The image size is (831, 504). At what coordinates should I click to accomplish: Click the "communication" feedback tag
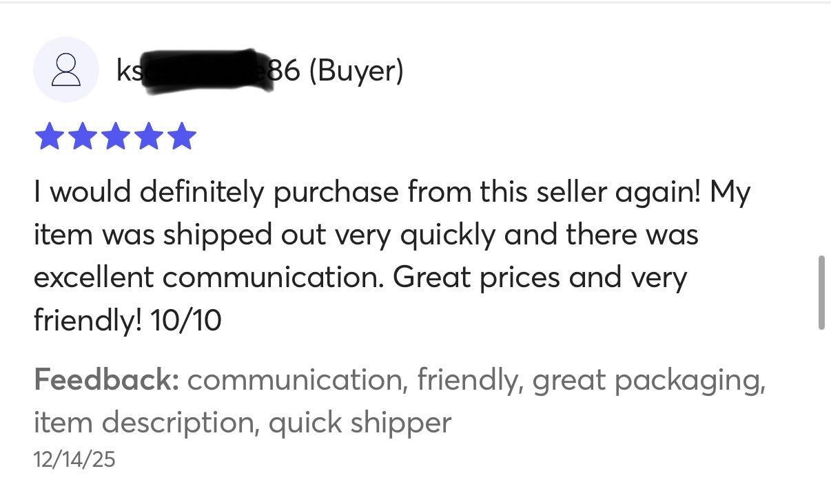click(x=294, y=379)
